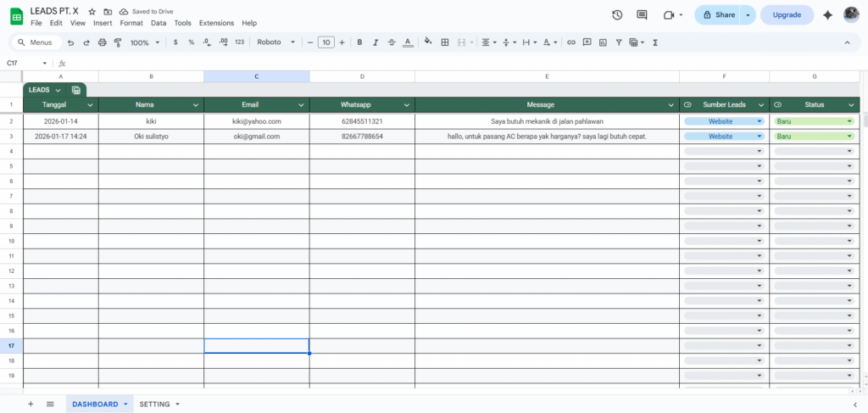The height and width of the screenshot is (413, 868).
Task: Toggle italic formatting
Action: click(376, 42)
